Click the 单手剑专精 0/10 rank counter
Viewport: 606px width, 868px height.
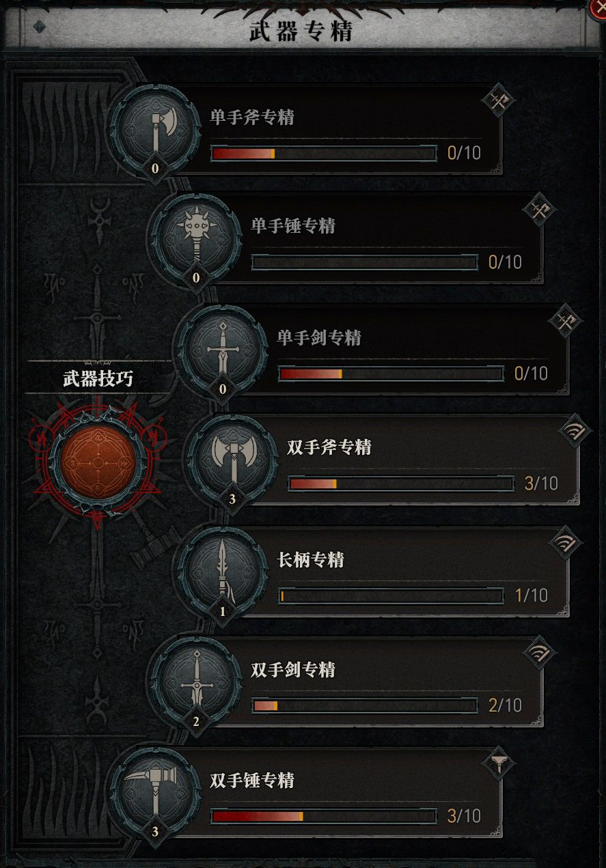coord(531,374)
